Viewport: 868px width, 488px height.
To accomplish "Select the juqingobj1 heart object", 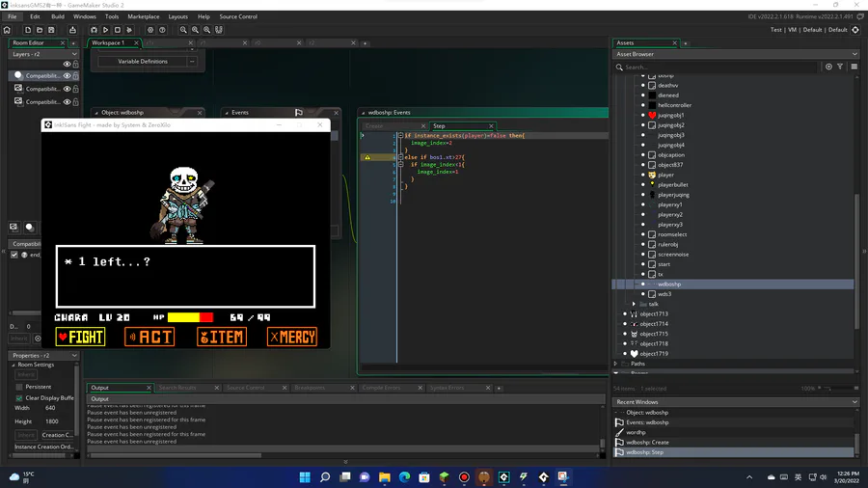I will [670, 115].
